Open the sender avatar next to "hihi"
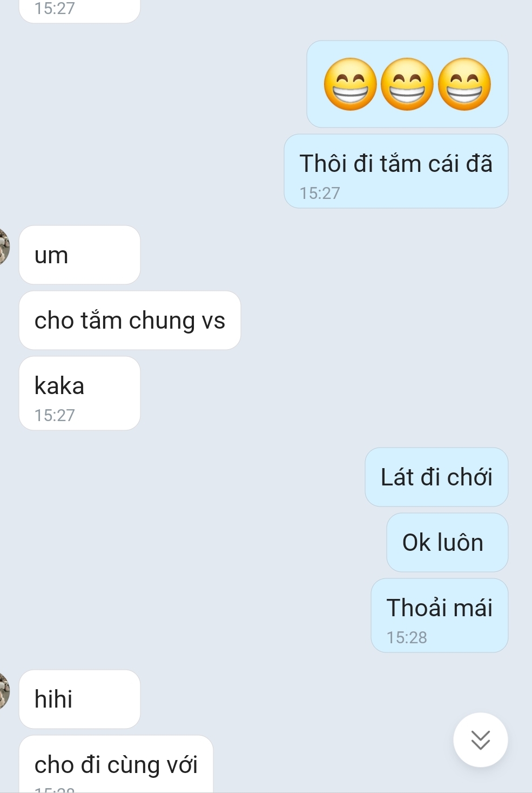The height and width of the screenshot is (793, 532). pos(4,690)
